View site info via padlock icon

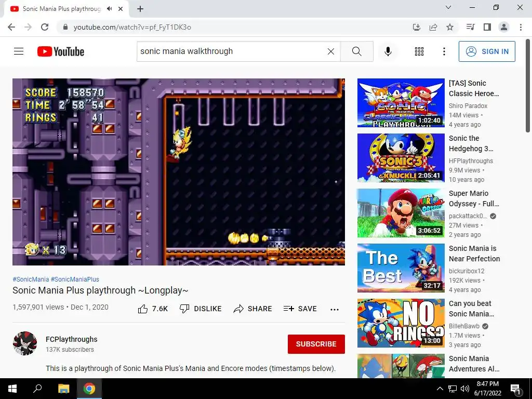(65, 27)
